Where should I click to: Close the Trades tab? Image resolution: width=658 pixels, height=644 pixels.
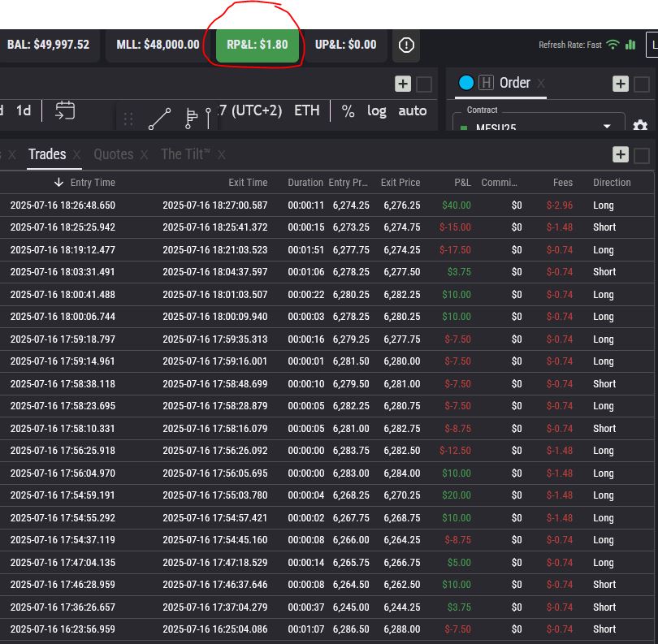(x=77, y=154)
